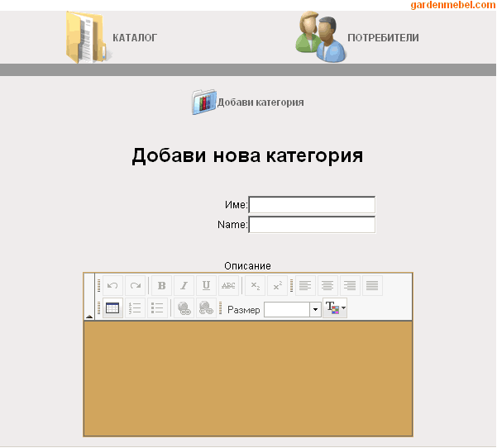The image size is (497, 448).
Task: Click the Потребители users icon
Action: 321,36
